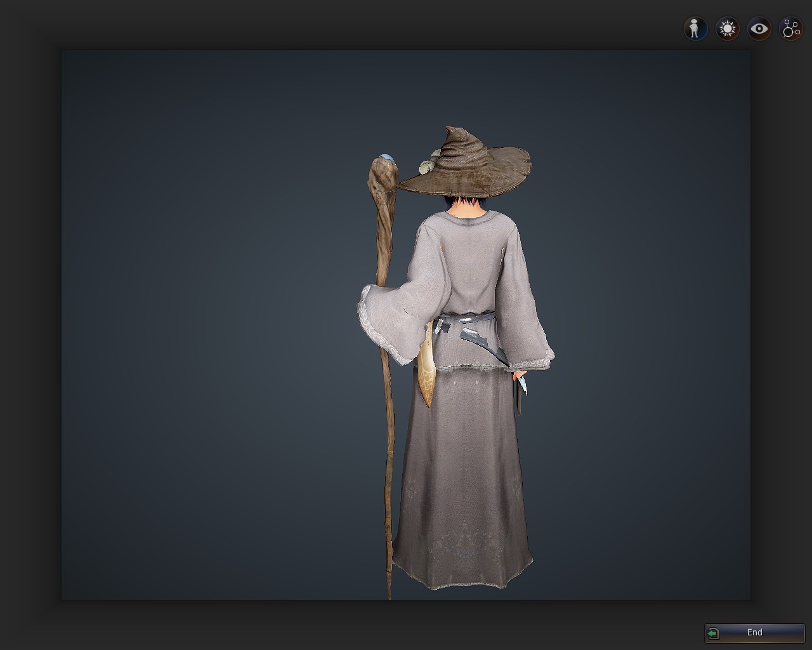
Task: Click the sun lighting icon
Action: (727, 29)
